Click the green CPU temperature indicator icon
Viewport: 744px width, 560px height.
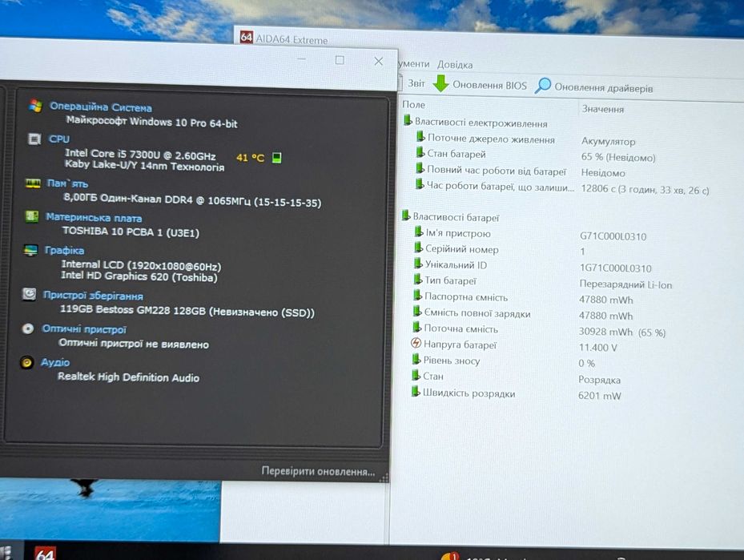(x=276, y=158)
